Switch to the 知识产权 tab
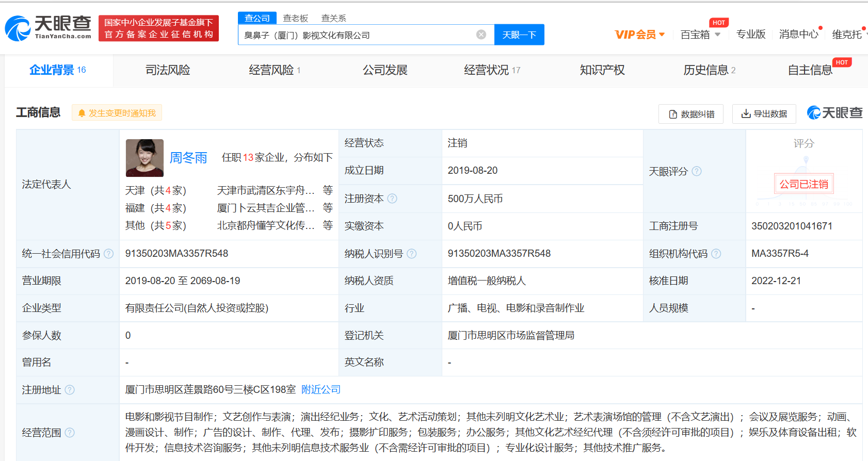 point(602,70)
